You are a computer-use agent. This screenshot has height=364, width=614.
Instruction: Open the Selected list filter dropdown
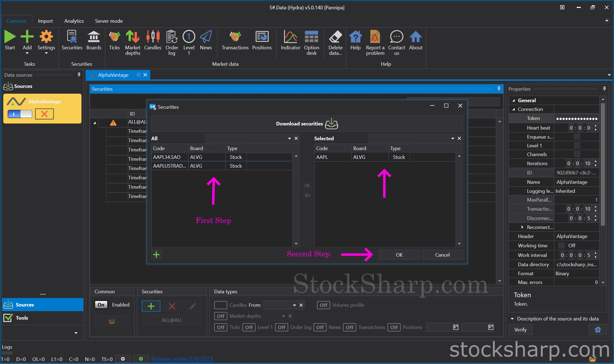[452, 139]
